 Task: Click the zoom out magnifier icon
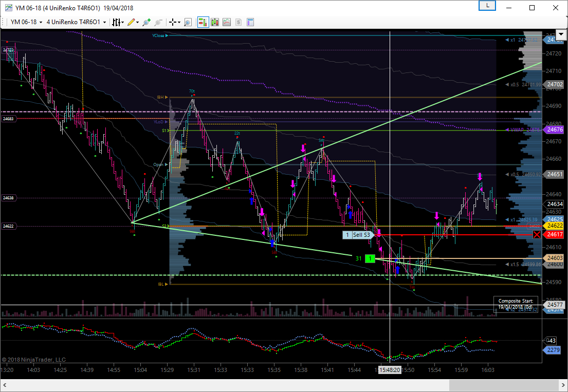(x=158, y=23)
